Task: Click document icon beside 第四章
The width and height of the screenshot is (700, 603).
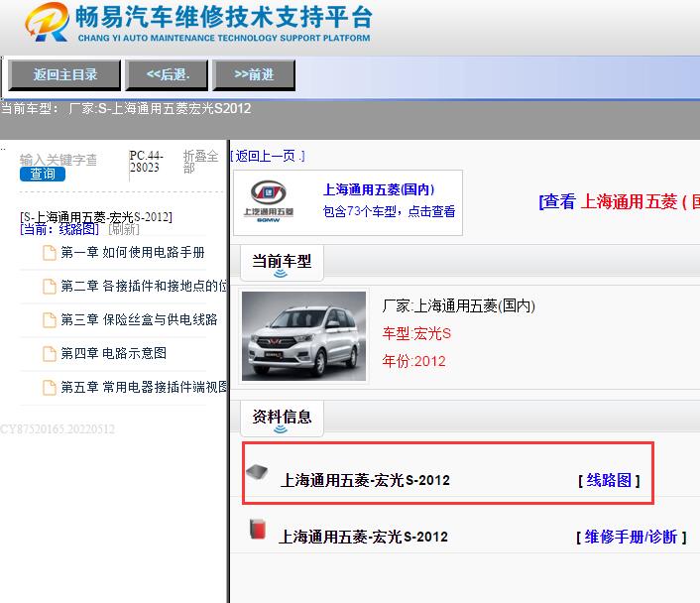Action: coord(50,354)
